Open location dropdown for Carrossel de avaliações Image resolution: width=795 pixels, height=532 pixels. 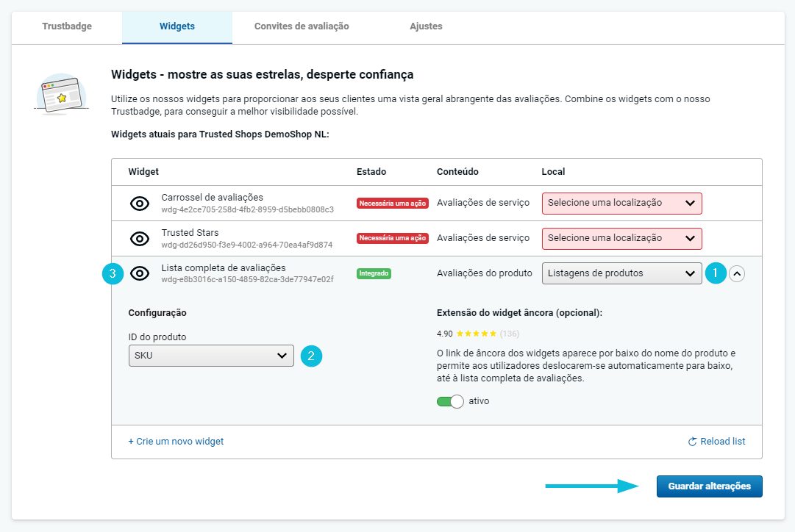tap(621, 204)
